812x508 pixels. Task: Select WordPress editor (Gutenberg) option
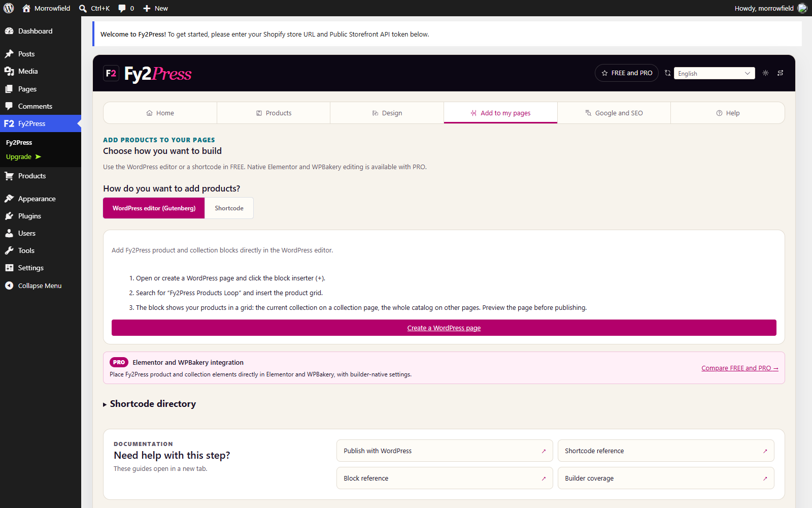point(154,208)
